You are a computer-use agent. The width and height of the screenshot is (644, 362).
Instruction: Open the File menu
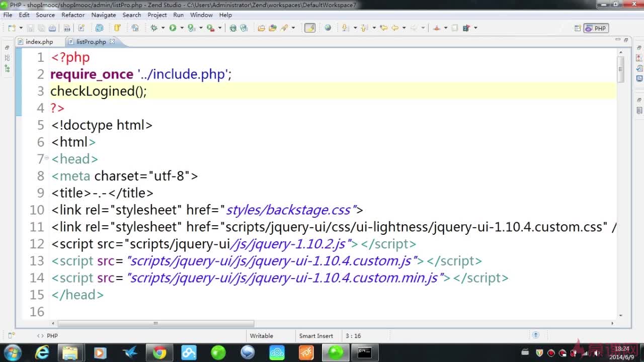pos(8,15)
